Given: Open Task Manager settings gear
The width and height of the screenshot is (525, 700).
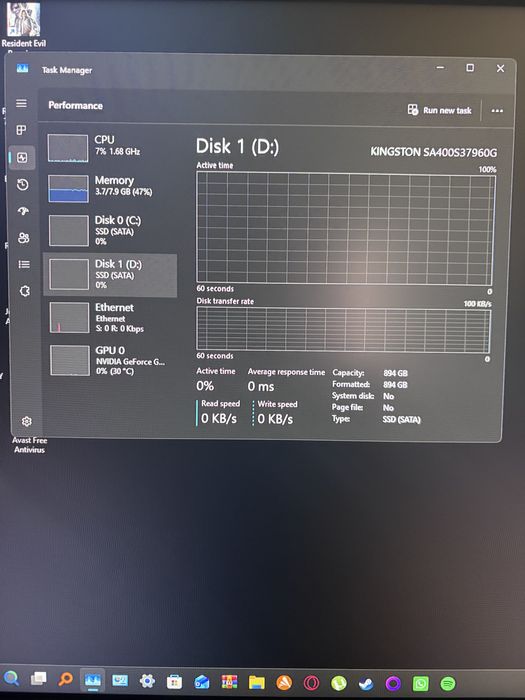Looking at the screenshot, I should click(27, 421).
